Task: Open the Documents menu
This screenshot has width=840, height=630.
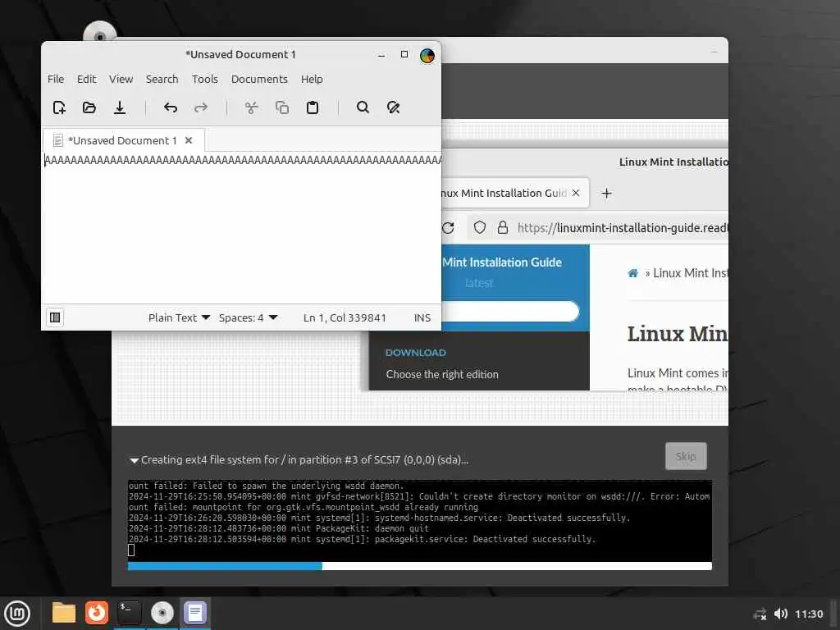Action: point(259,80)
